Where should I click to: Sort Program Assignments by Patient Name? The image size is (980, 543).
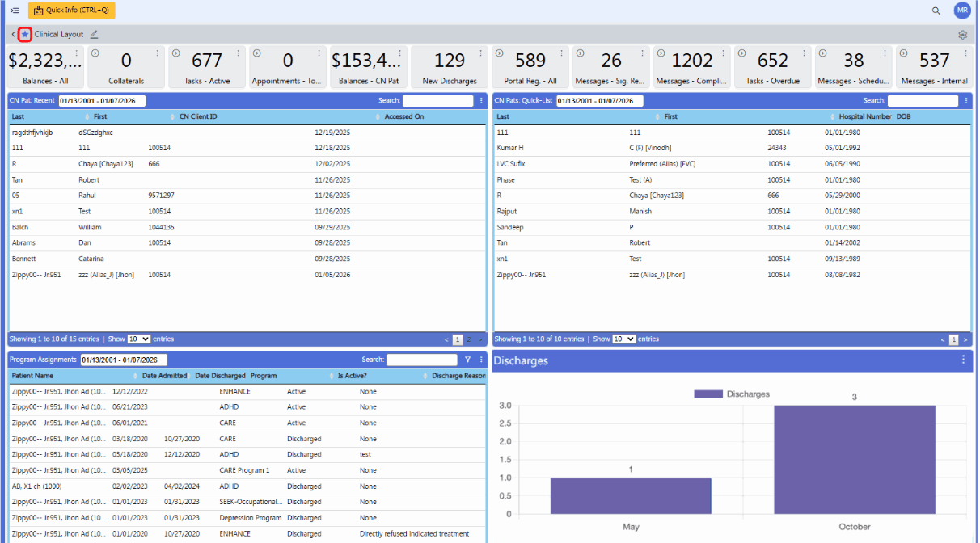(71, 376)
